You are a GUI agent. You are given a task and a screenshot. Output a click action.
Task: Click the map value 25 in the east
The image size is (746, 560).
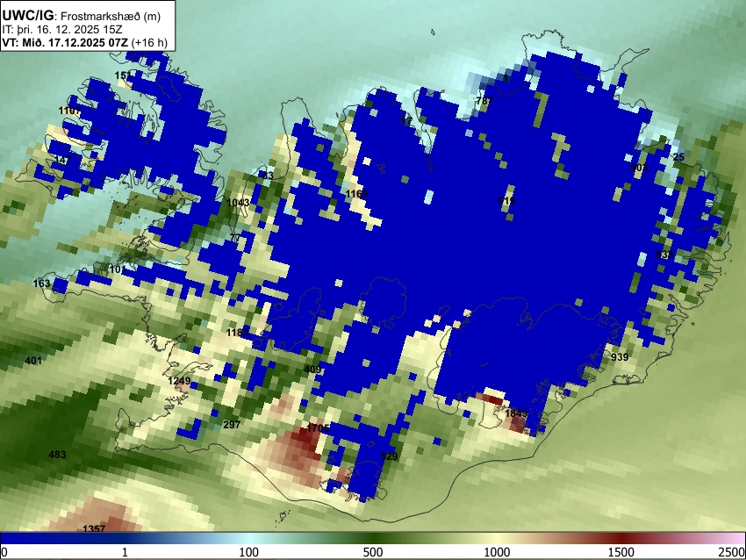point(679,157)
